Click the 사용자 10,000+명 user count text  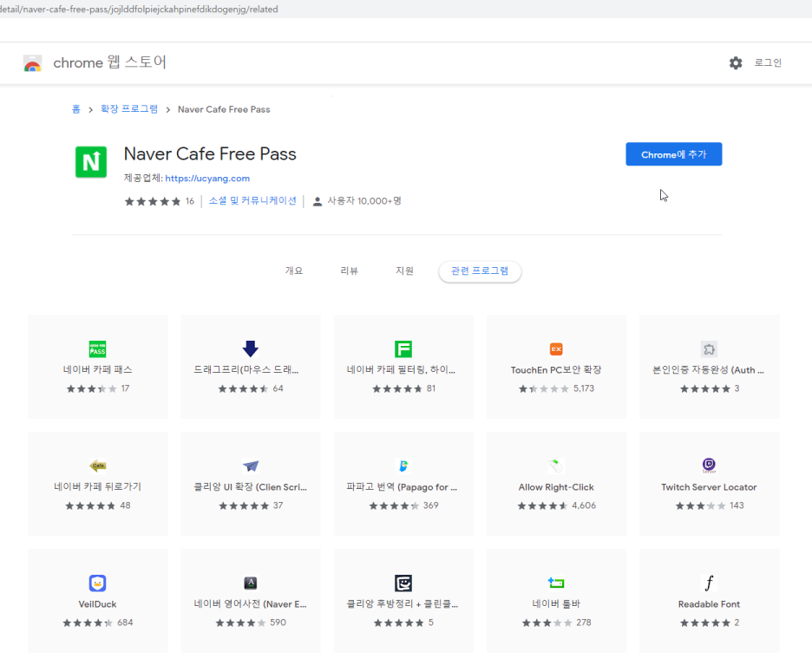click(364, 201)
